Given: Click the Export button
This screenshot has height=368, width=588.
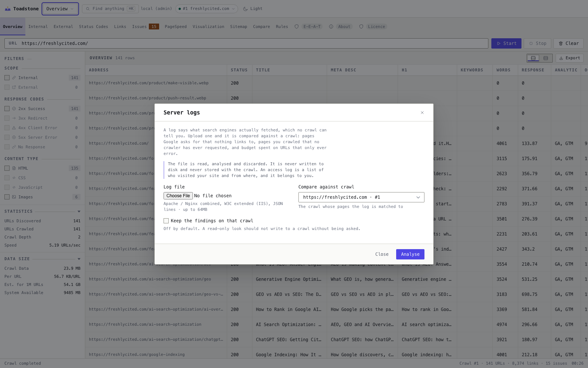Looking at the screenshot, I should coord(570,58).
